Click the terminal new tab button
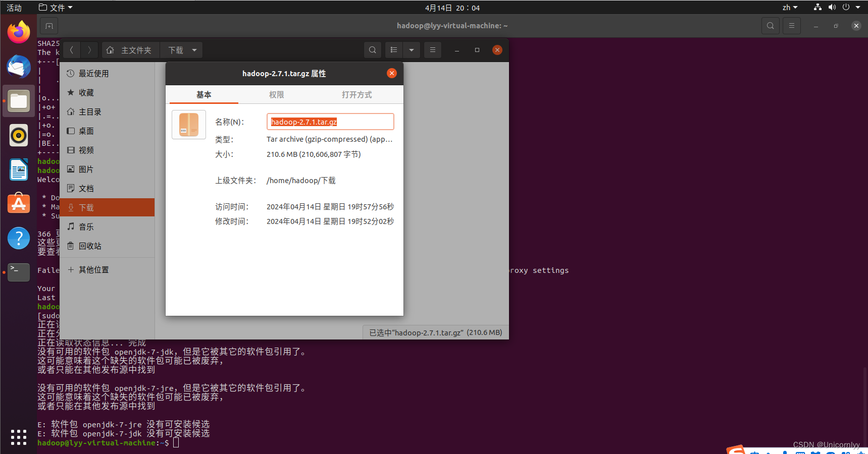The width and height of the screenshot is (868, 454). tap(49, 26)
